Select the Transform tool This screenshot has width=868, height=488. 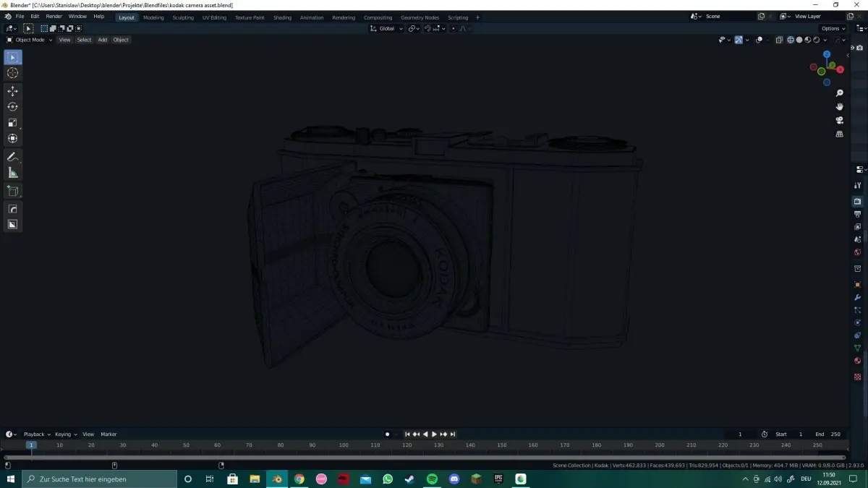(12, 138)
